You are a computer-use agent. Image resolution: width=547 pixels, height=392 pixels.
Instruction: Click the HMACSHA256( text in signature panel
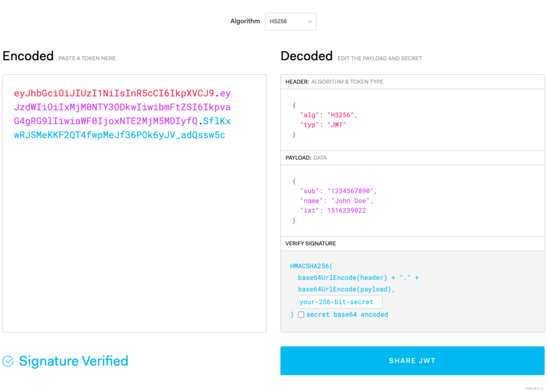pyautogui.click(x=311, y=266)
